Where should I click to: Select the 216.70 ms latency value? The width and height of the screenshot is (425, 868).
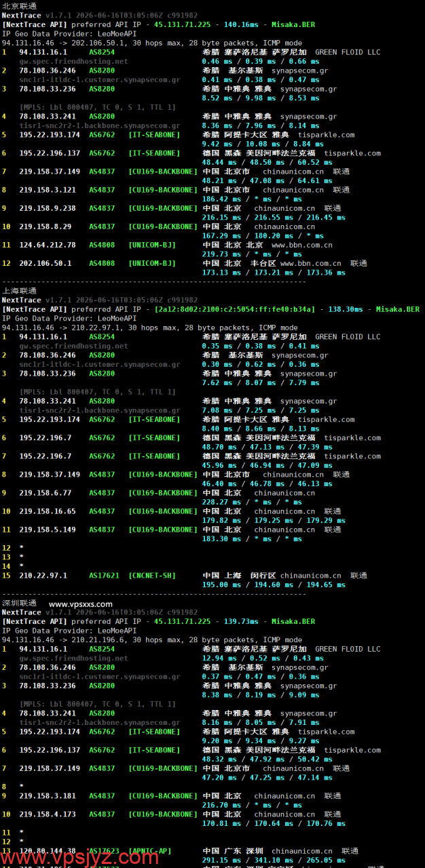[x=221, y=806]
